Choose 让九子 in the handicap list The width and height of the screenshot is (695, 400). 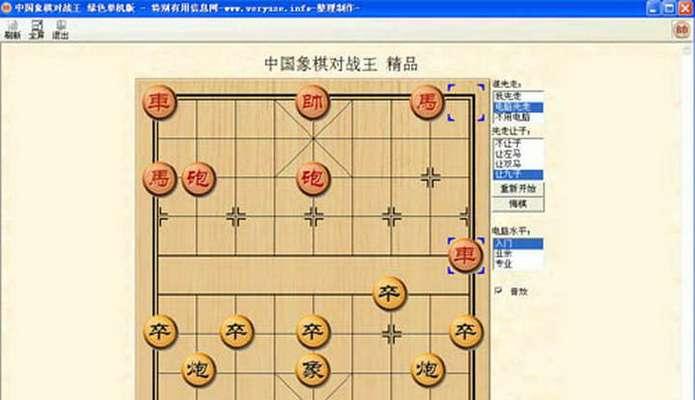518,175
